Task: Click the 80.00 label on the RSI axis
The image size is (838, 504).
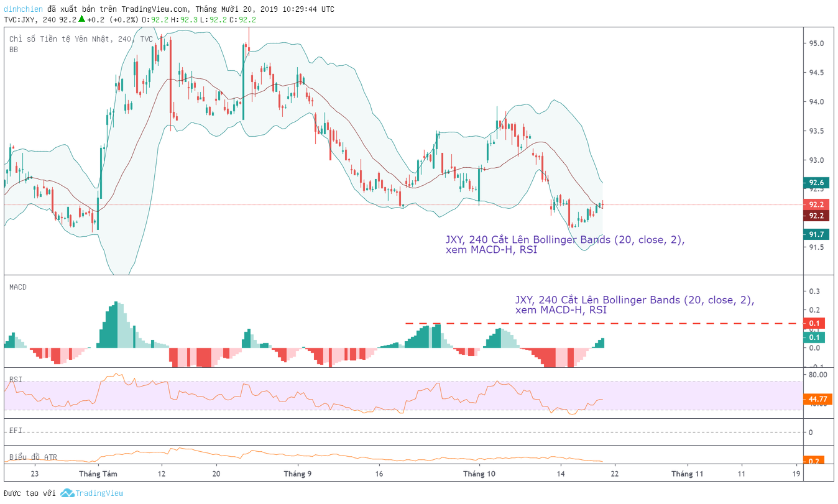Action: pyautogui.click(x=817, y=375)
